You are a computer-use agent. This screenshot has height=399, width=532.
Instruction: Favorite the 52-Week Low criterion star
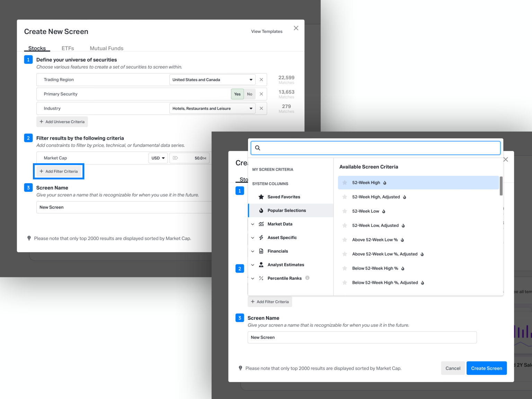(x=345, y=211)
